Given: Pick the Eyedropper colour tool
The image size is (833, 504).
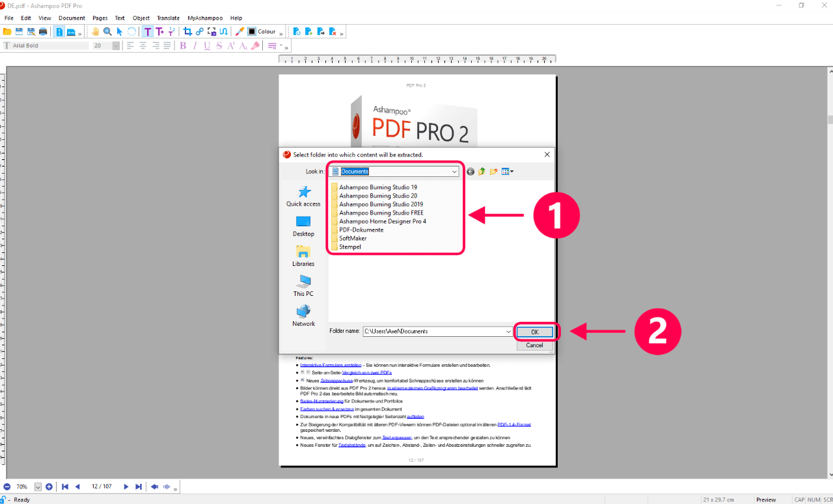Looking at the screenshot, I should (x=239, y=31).
